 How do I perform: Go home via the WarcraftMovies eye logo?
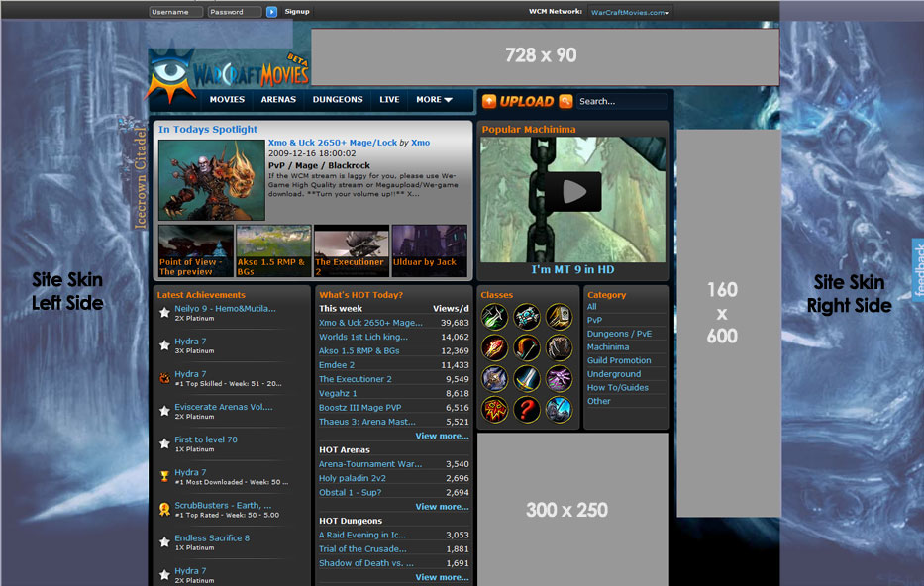click(170, 73)
